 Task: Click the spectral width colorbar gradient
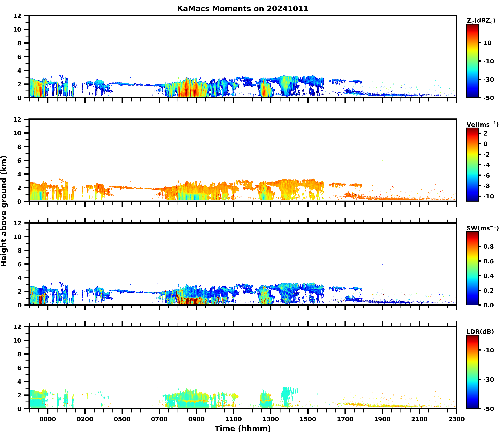tap(472, 268)
